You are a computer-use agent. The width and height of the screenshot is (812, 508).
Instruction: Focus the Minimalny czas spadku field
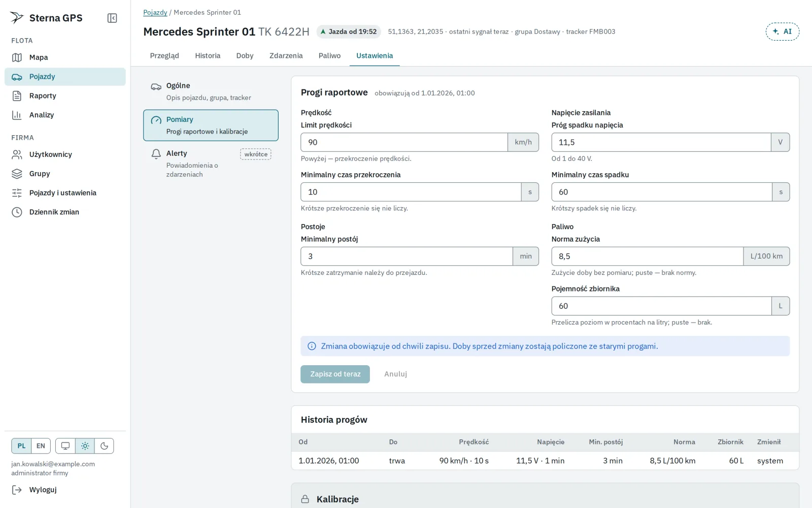[x=662, y=192]
